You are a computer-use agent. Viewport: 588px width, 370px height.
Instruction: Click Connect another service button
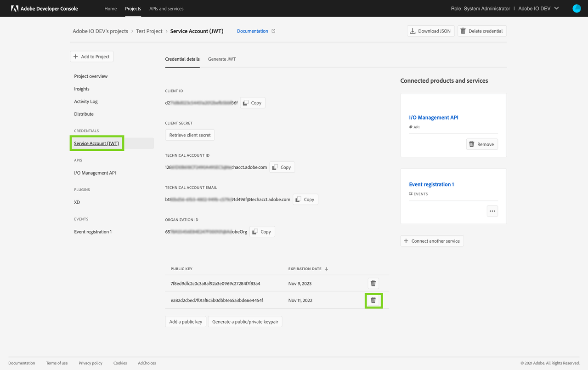click(x=432, y=241)
